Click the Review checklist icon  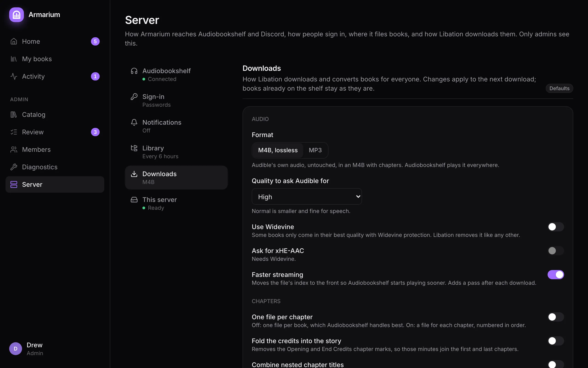14,132
